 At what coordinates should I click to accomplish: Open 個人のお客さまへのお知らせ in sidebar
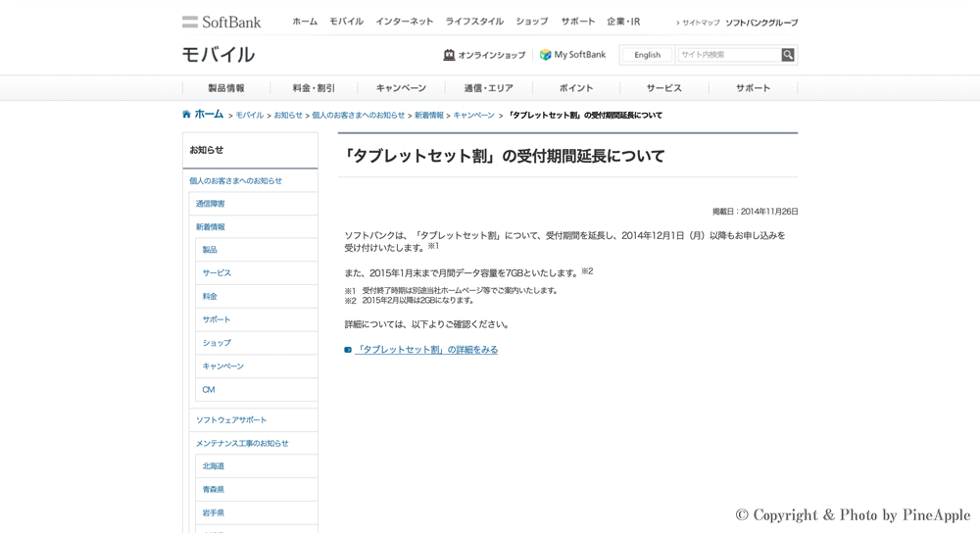[235, 180]
